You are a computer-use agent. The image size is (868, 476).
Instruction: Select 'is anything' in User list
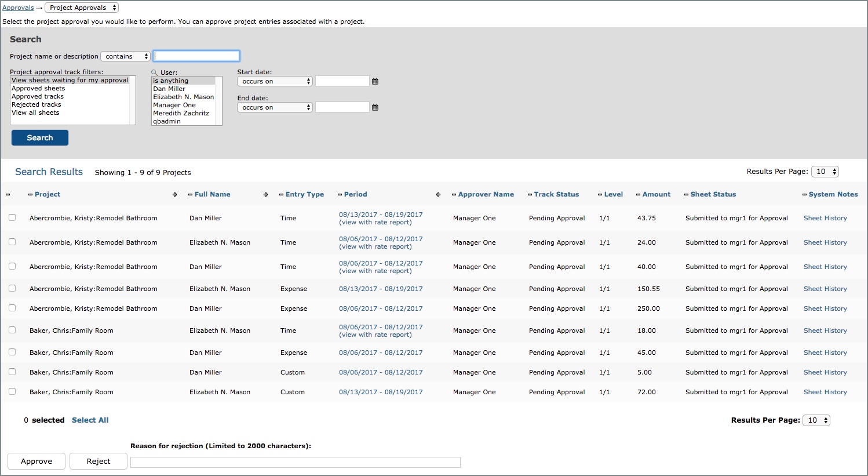tap(184, 81)
